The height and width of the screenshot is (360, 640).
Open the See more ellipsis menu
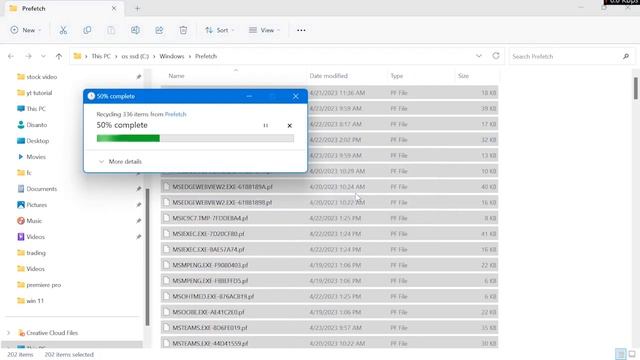tap(301, 30)
